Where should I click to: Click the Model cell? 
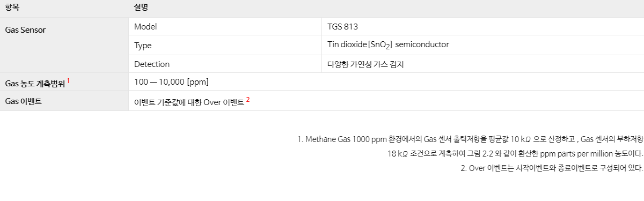click(225, 26)
